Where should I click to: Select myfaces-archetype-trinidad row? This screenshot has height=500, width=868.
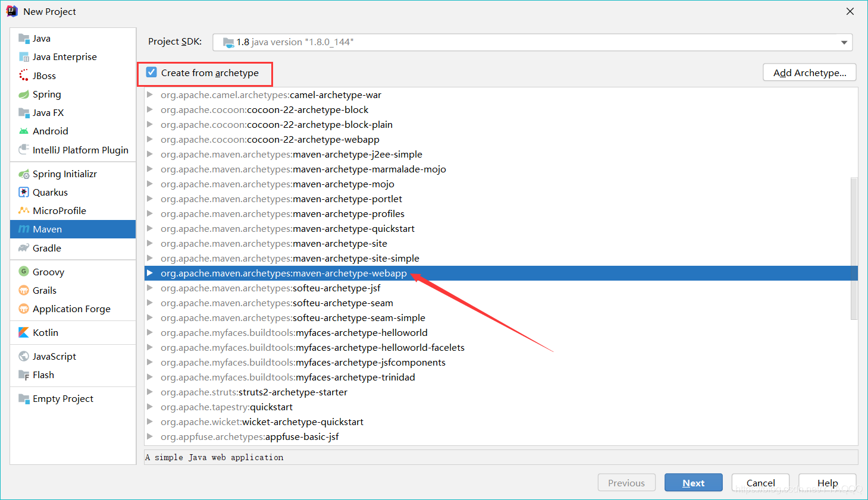501,377
